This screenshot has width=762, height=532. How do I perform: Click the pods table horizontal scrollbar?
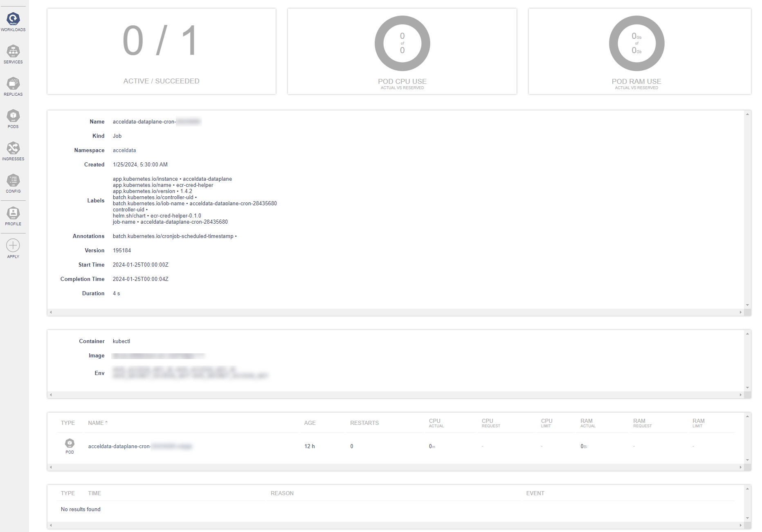(x=396, y=467)
